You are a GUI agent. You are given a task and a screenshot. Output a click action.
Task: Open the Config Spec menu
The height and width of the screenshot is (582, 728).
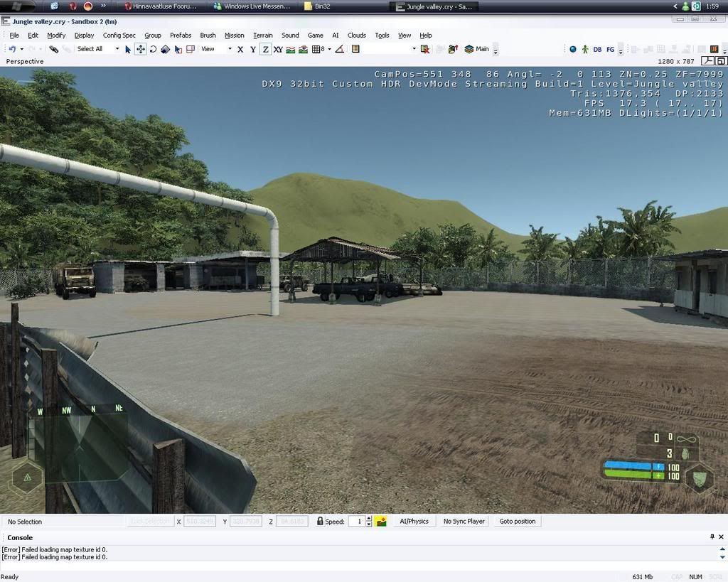[x=119, y=36]
